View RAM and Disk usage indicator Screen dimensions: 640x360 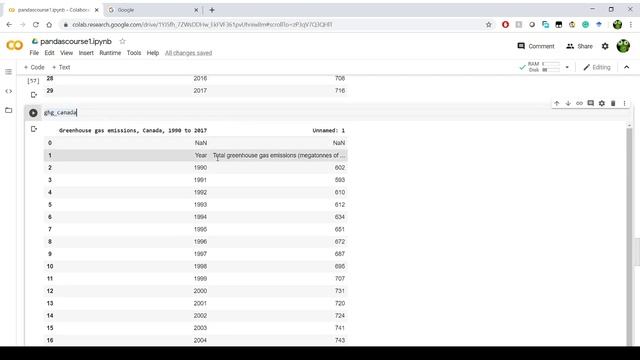click(x=544, y=67)
